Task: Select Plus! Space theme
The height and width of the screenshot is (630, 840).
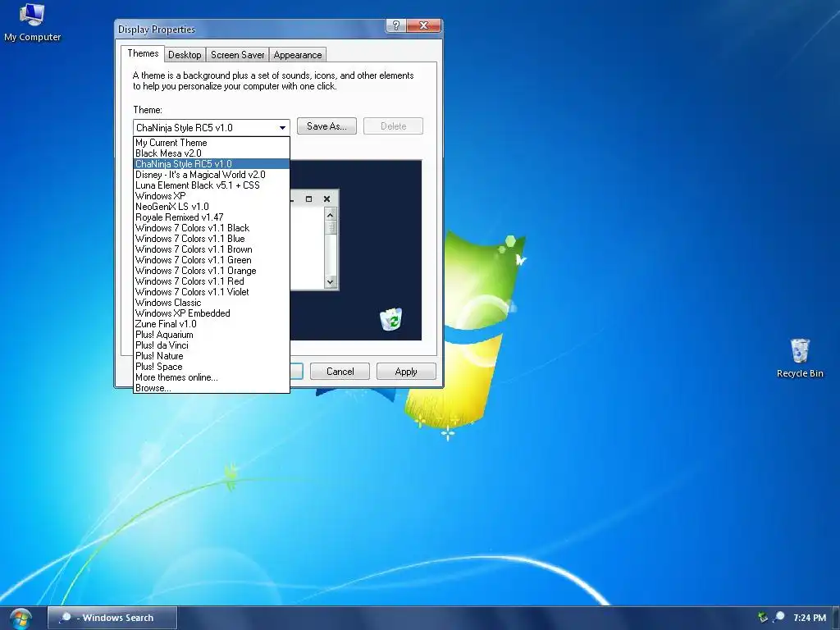Action: tap(211, 367)
